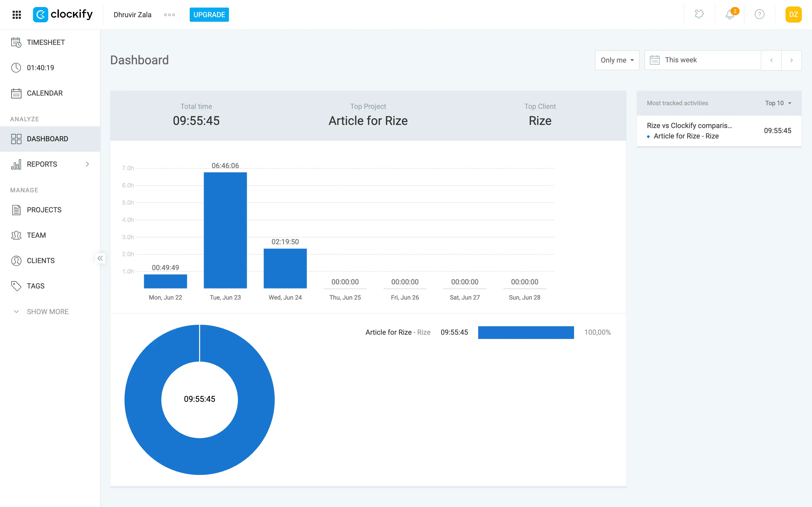The height and width of the screenshot is (507, 812).
Task: Open the notifications bell
Action: (730, 14)
